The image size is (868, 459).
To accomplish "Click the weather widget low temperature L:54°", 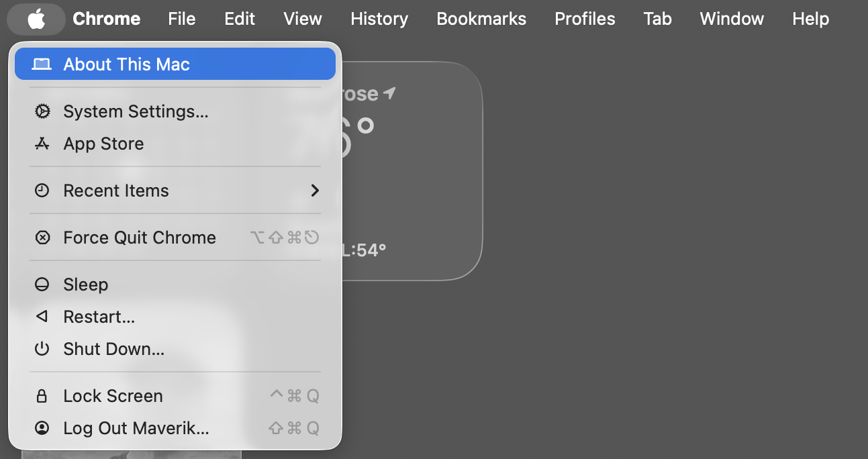I will [x=365, y=251].
